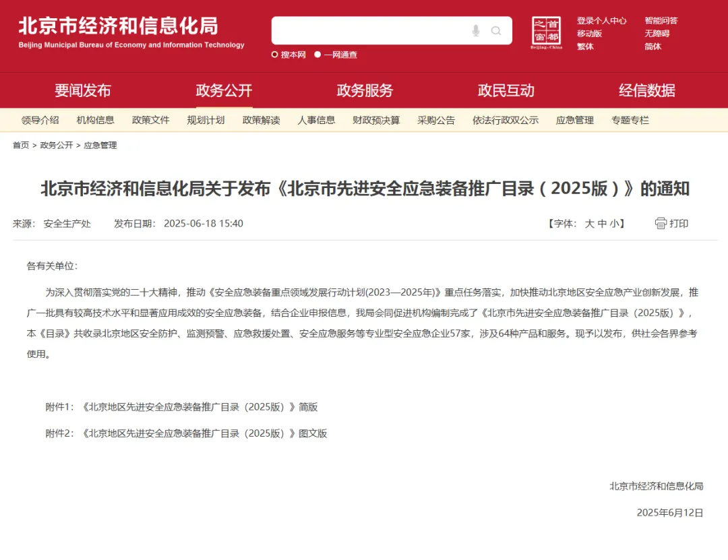The image size is (728, 560).
Task: Select the 搜本网 radio option
Action: click(275, 55)
